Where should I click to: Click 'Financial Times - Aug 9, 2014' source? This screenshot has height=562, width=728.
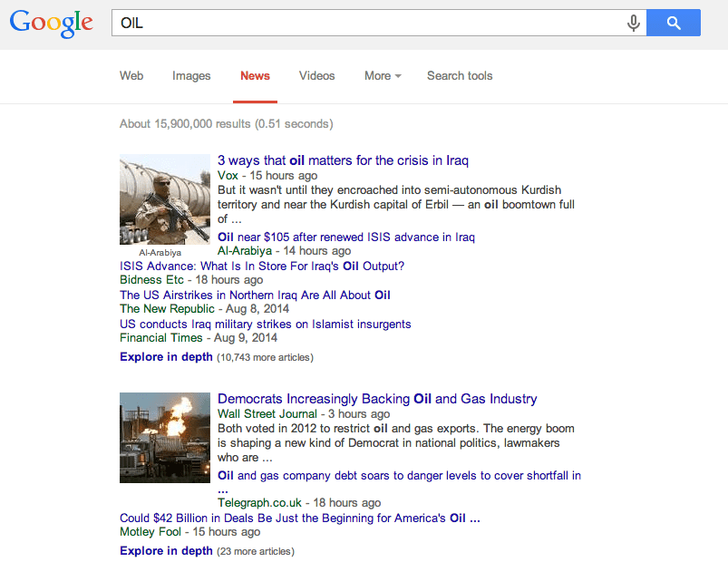coord(199,338)
